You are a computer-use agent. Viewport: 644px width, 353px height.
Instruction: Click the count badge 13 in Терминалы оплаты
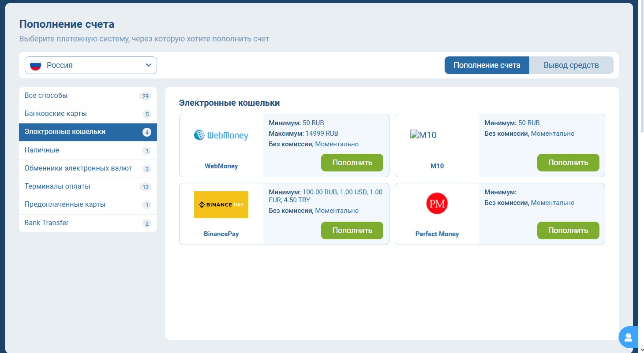pyautogui.click(x=145, y=187)
